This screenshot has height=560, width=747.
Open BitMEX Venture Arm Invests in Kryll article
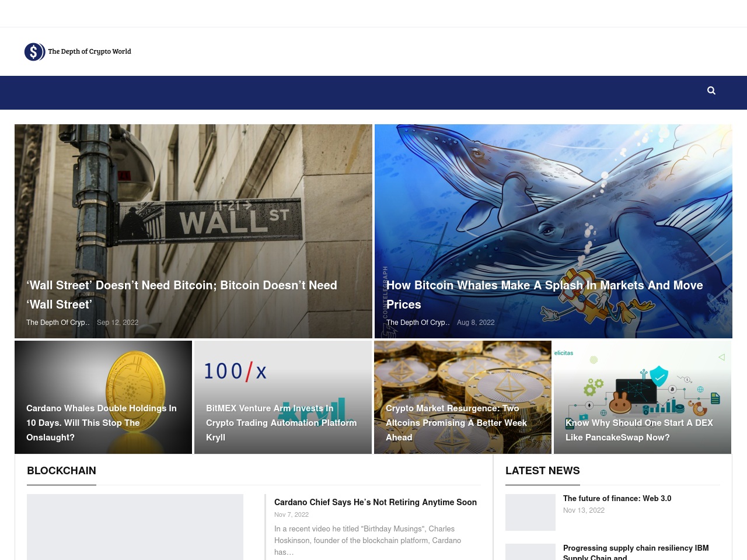281,423
